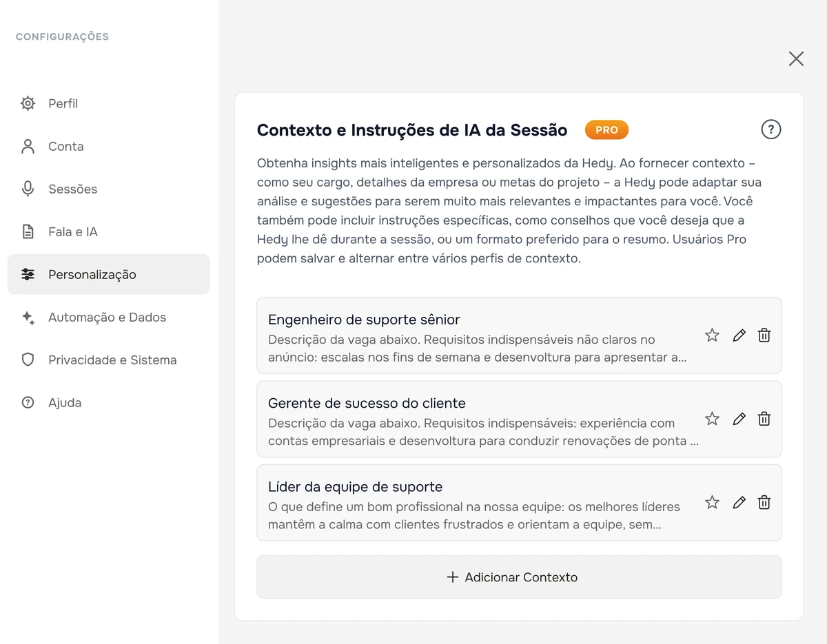The image size is (827, 644).
Task: Open the Ajuda section
Action: point(109,402)
